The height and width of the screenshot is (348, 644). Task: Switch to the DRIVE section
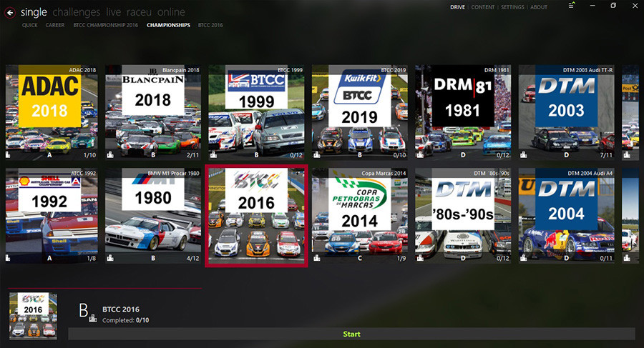point(457,7)
